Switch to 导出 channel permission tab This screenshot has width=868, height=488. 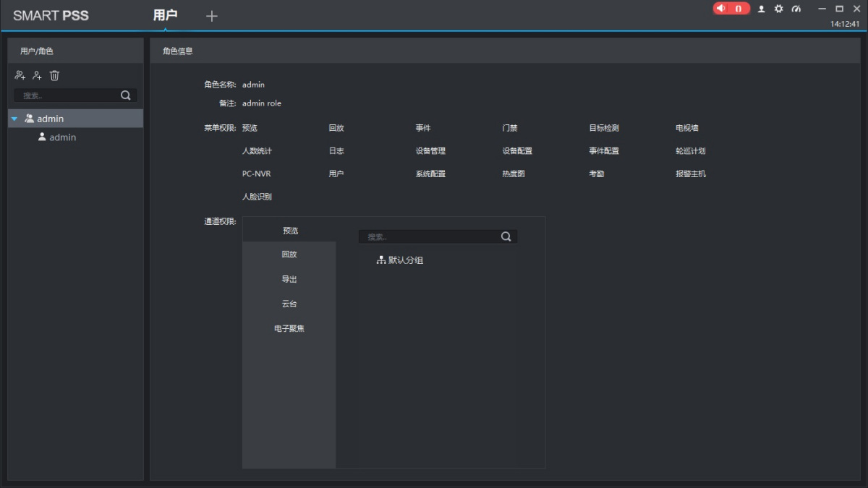[x=289, y=279]
